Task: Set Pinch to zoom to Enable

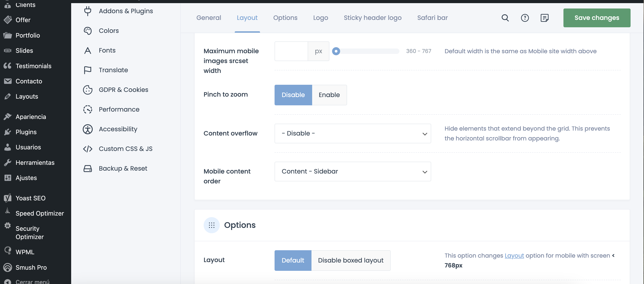Action: [329, 95]
